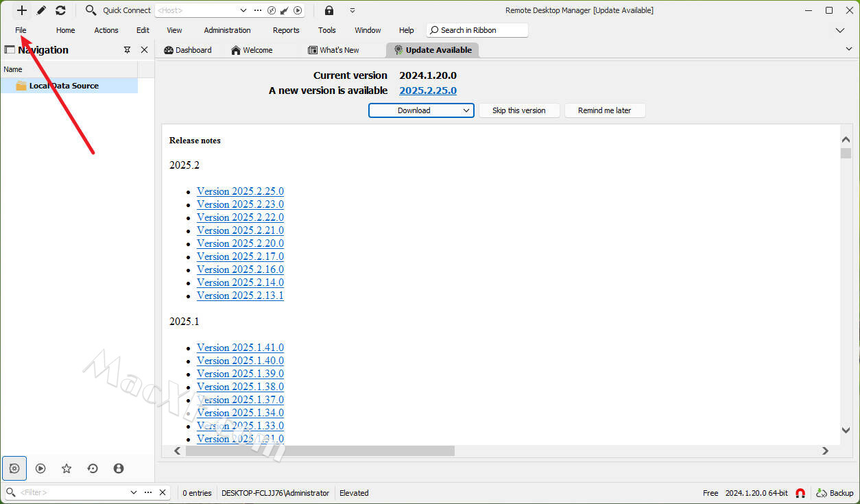Expand the Filter box dropdown arrow
The height and width of the screenshot is (504, 860).
coord(134,492)
